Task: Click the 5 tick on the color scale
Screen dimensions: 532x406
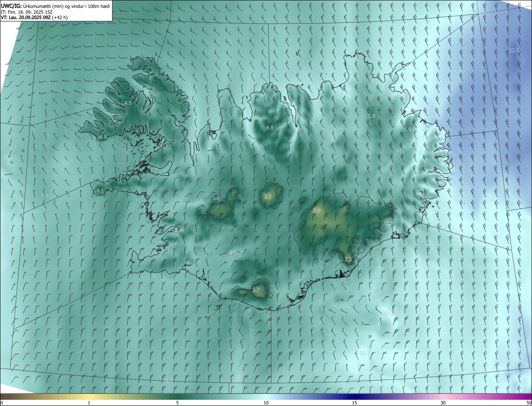Action: [x=177, y=403]
